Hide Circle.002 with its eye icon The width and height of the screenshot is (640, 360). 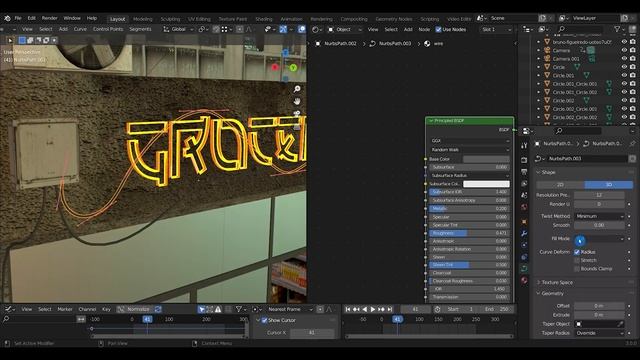pos(624,100)
